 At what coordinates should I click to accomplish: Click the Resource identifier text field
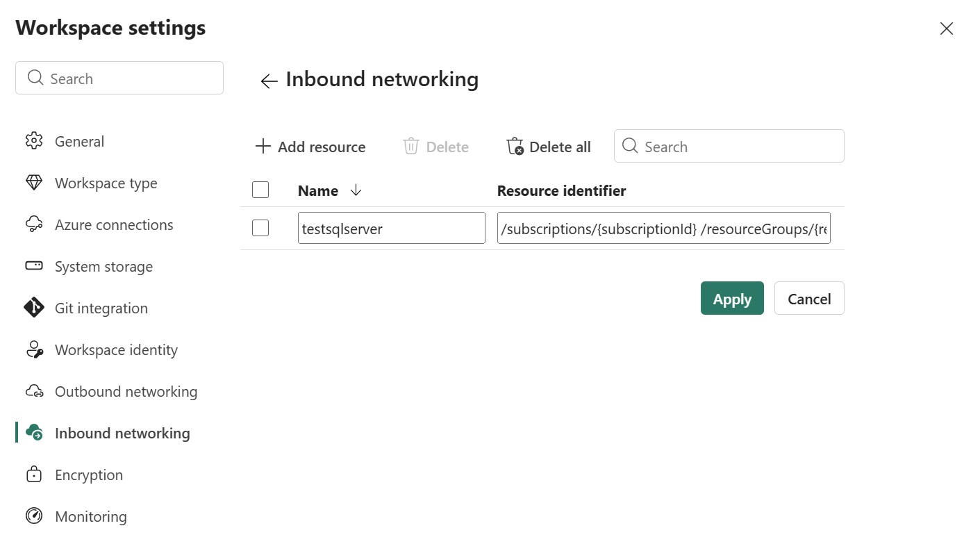(664, 228)
